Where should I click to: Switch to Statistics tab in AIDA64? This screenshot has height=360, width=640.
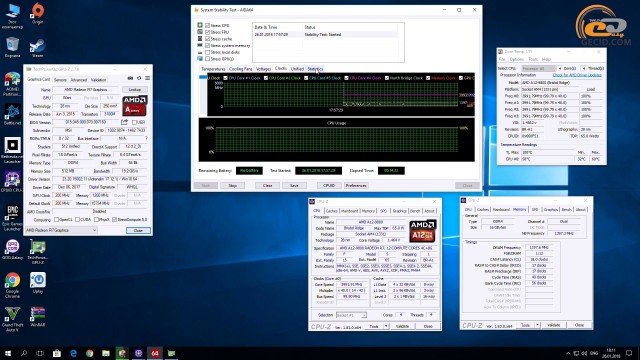[x=315, y=69]
